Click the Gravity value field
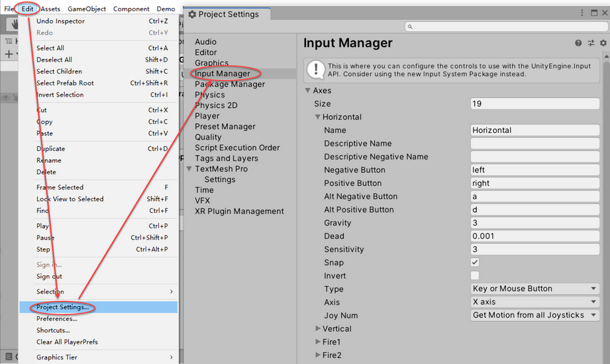Image resolution: width=610 pixels, height=364 pixels. tap(534, 222)
